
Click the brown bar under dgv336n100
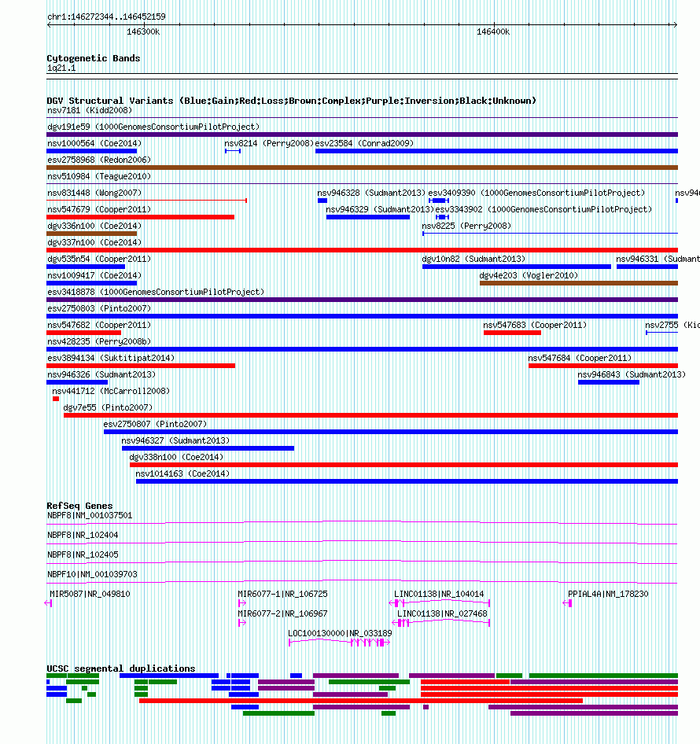pyautogui.click(x=91, y=234)
